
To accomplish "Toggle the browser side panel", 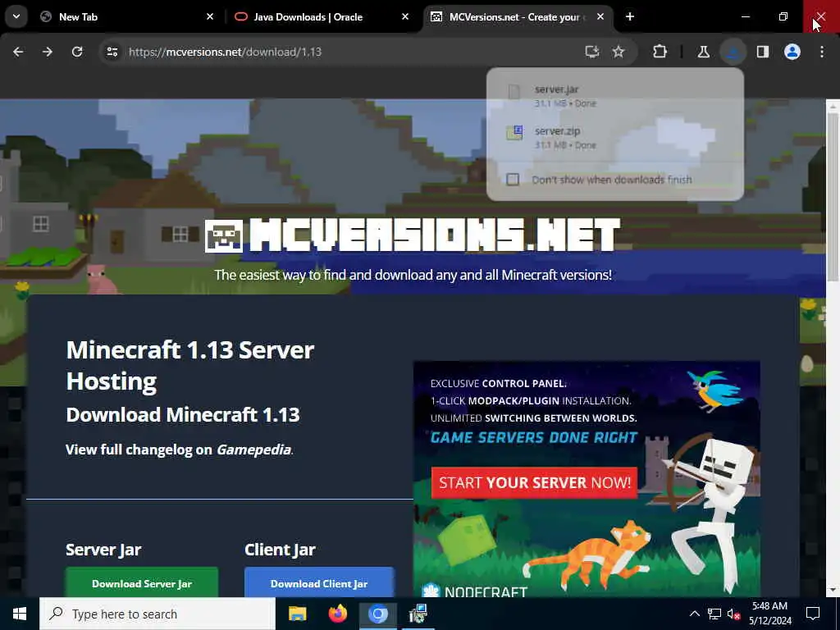I will click(x=762, y=52).
